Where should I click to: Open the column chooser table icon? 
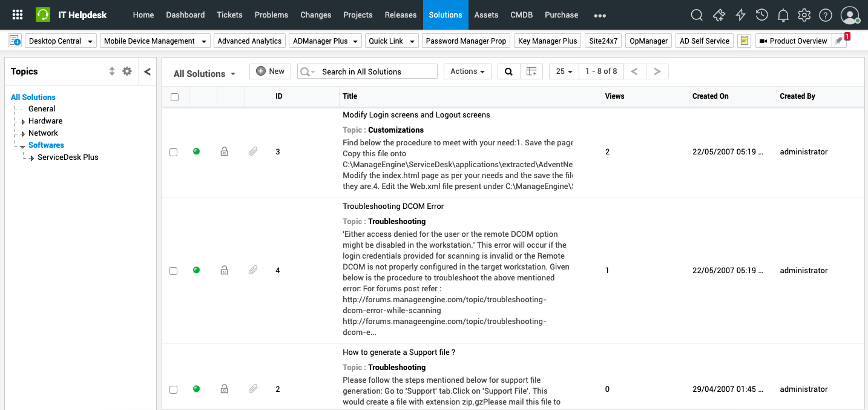(x=531, y=71)
